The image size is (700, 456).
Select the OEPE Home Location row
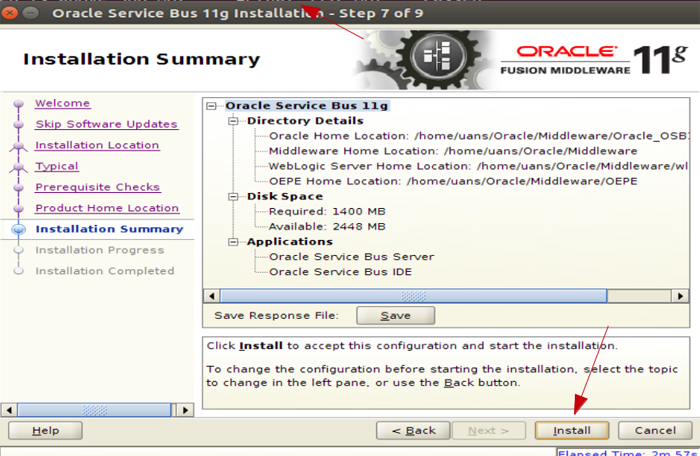pos(453,181)
